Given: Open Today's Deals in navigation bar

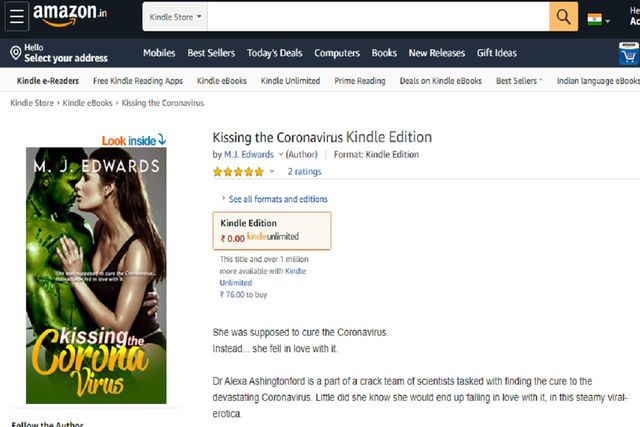Looking at the screenshot, I should click(274, 53).
